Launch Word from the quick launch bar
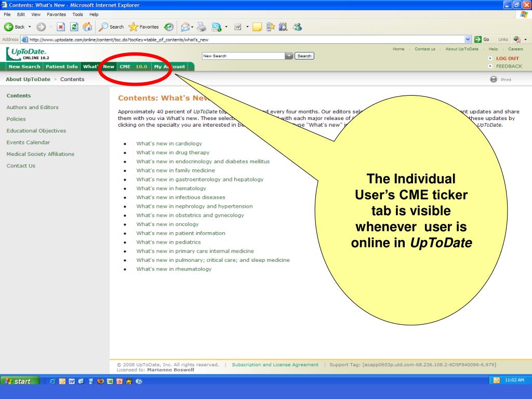This screenshot has width=532, height=399. tap(72, 381)
